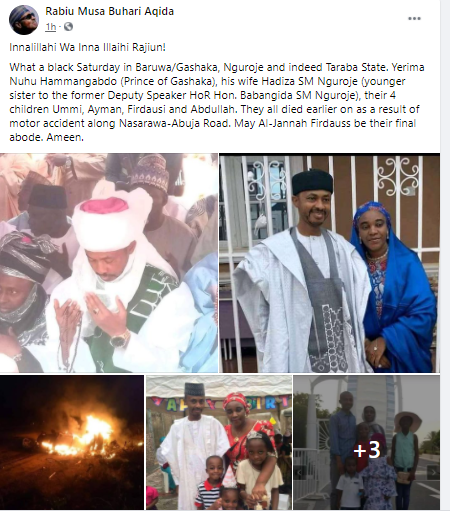The width and height of the screenshot is (450, 513).
Task: Open the post's three-dot options menu
Action: pyautogui.click(x=414, y=18)
